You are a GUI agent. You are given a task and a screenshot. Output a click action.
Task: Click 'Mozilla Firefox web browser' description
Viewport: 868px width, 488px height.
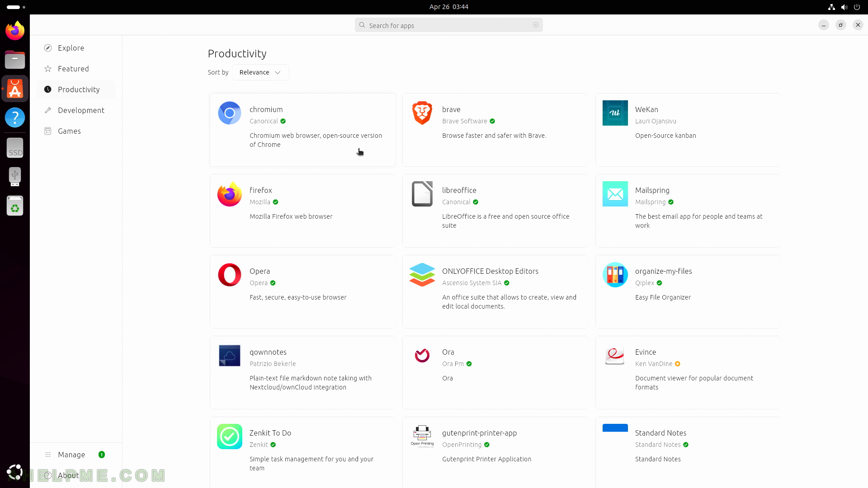click(291, 216)
